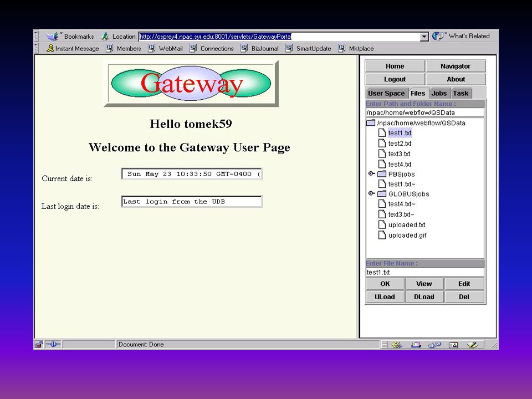Open the WebMail toolbar shortcut
The image size is (532, 399).
[166, 49]
